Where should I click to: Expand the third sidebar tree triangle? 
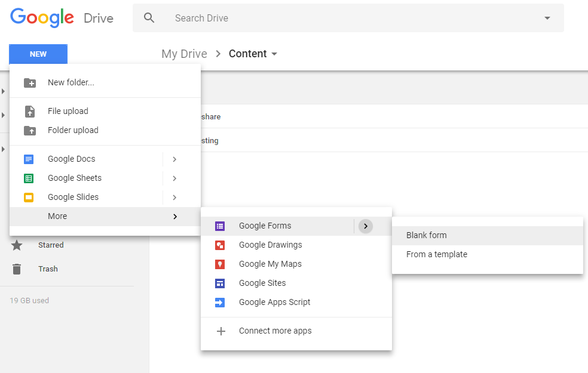pos(3,149)
